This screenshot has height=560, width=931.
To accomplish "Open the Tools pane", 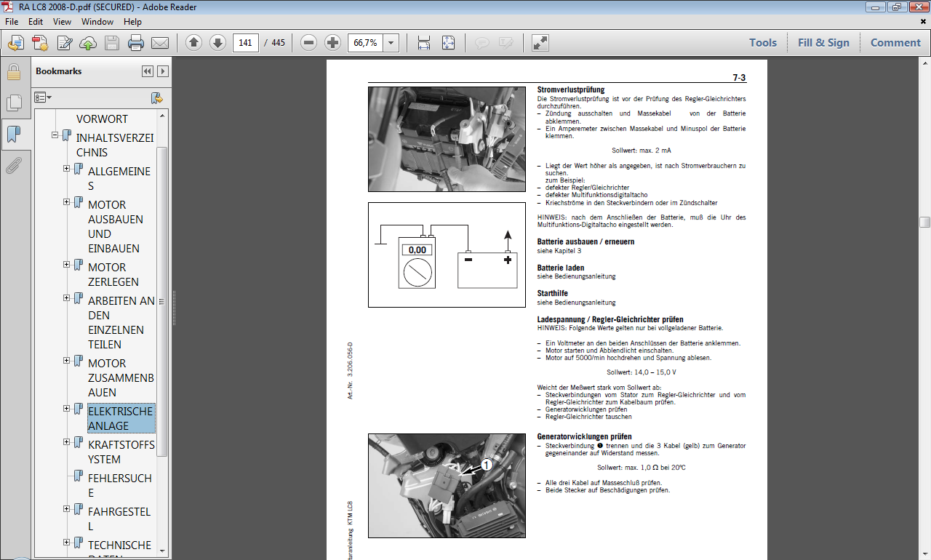I will (763, 43).
